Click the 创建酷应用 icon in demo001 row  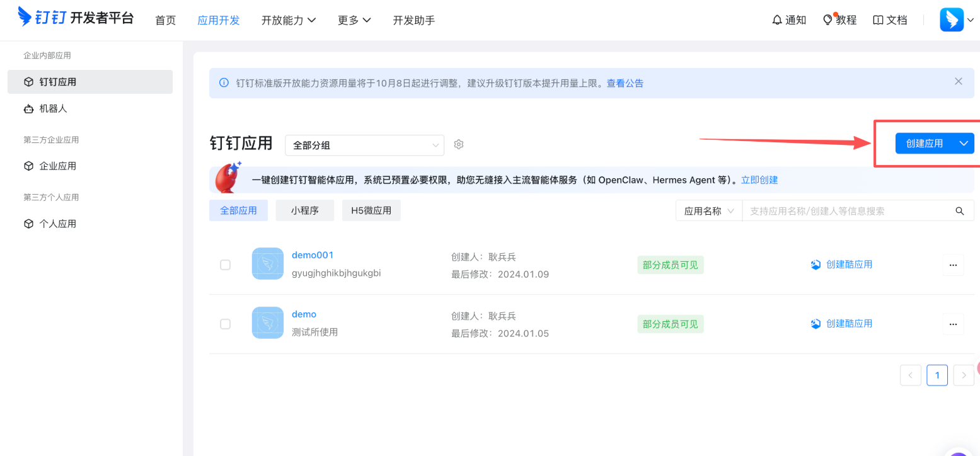tap(816, 265)
